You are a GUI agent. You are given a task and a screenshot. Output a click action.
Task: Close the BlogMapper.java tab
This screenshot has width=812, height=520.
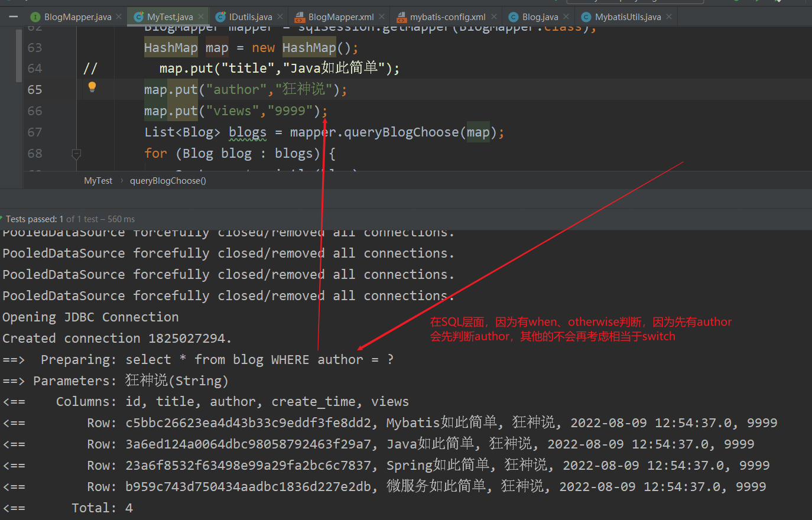coord(119,17)
